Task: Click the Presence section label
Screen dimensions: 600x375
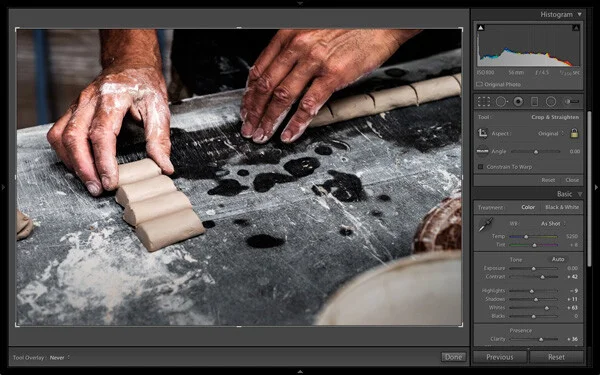Action: [520, 330]
